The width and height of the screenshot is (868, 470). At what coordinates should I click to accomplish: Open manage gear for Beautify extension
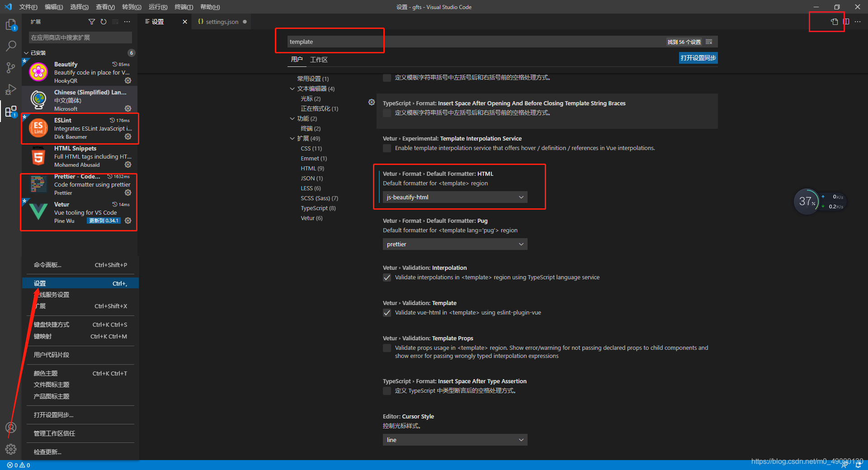pos(128,80)
